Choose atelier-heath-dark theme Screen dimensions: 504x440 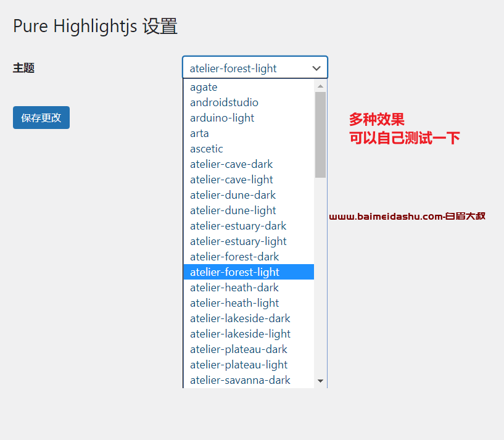[249, 288]
